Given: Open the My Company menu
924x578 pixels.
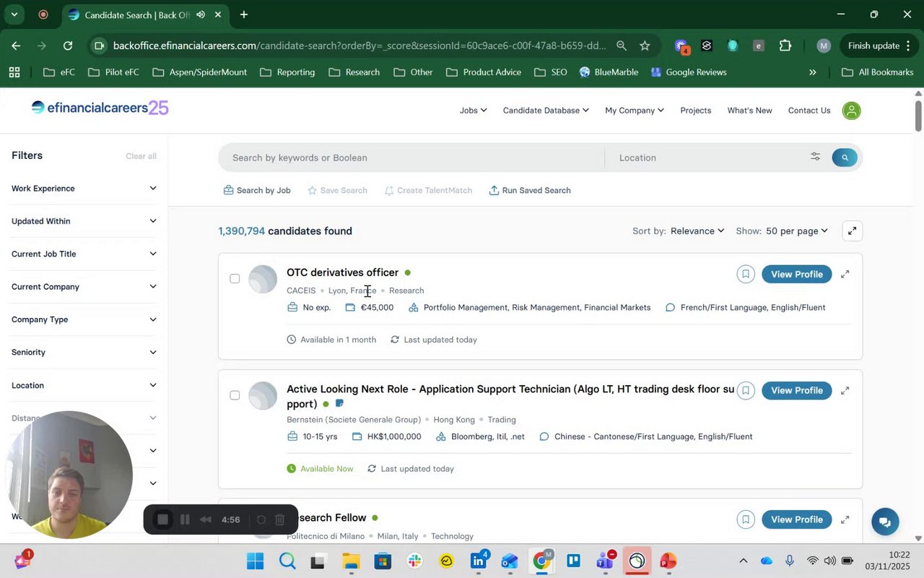Looking at the screenshot, I should [x=635, y=111].
